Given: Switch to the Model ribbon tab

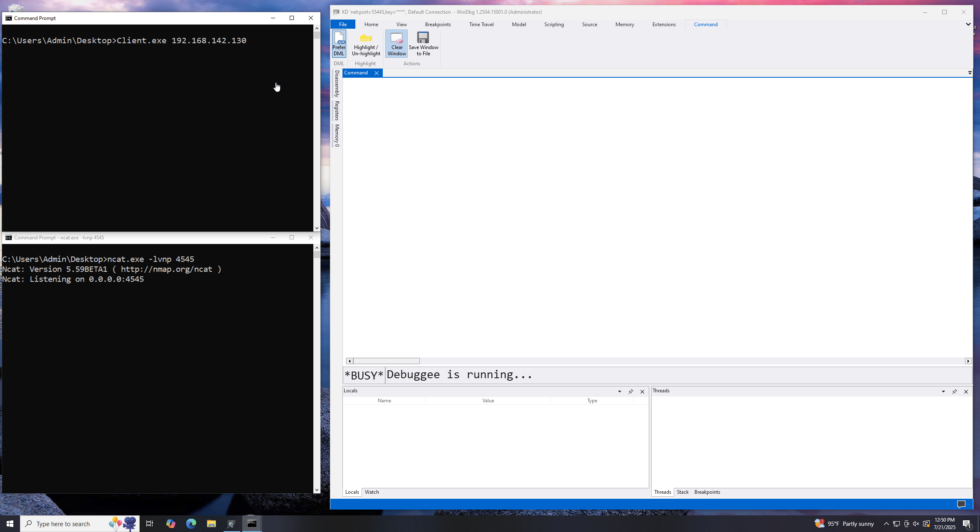Looking at the screenshot, I should click(519, 25).
